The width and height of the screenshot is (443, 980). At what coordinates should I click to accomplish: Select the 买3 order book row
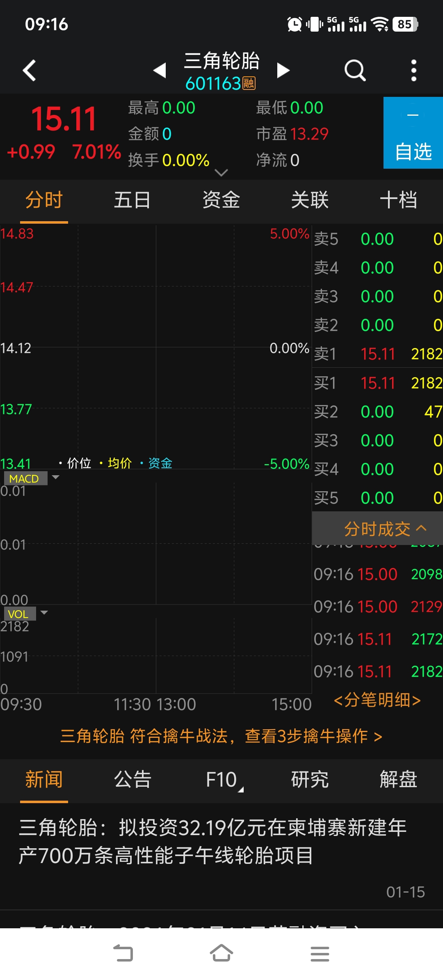[378, 440]
